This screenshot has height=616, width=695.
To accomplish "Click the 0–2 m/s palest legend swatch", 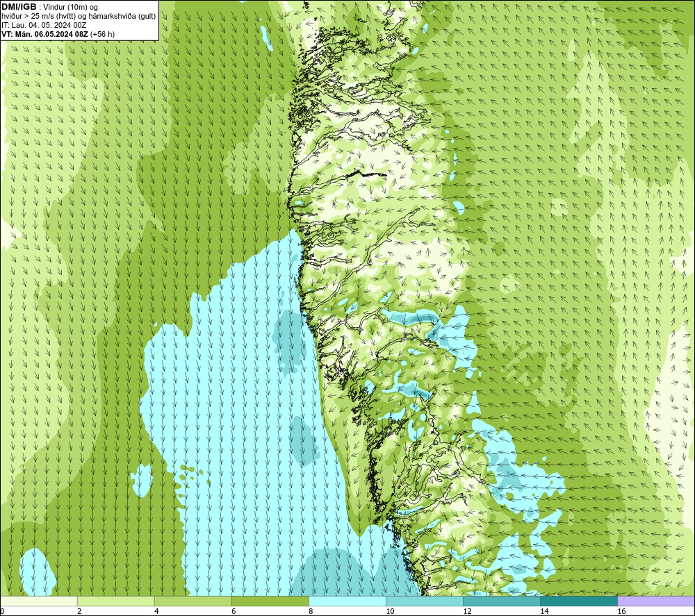I will pos(38,601).
